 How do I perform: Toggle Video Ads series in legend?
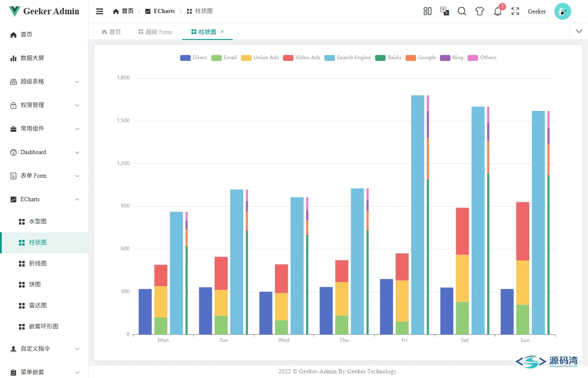click(302, 58)
